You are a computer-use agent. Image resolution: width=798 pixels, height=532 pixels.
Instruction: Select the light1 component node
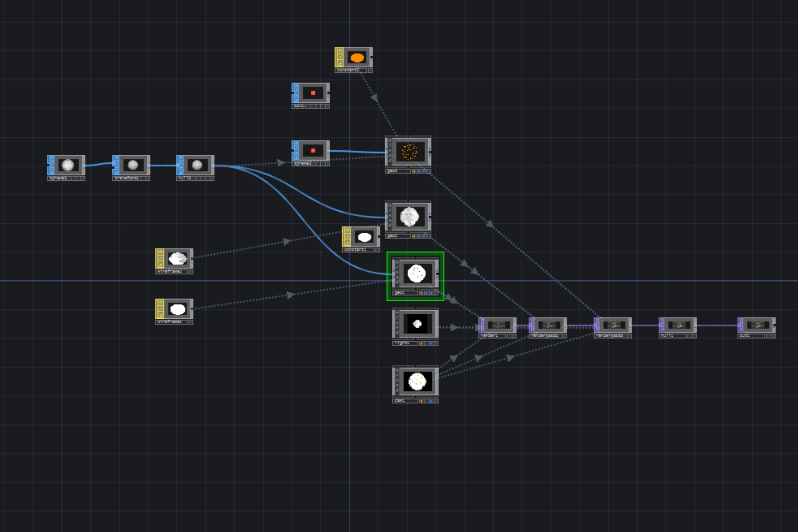(415, 325)
